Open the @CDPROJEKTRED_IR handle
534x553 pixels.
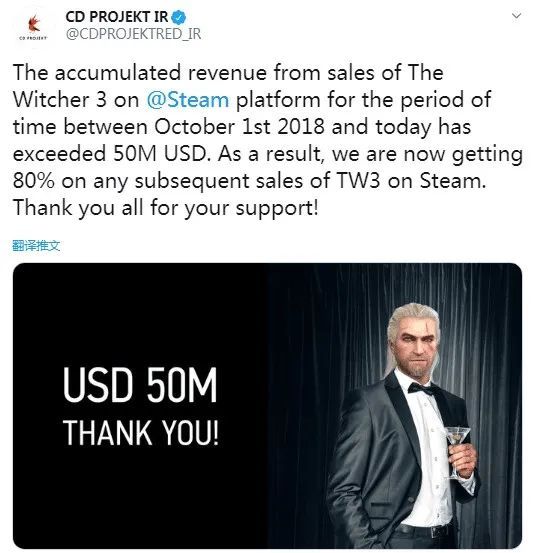[133, 34]
